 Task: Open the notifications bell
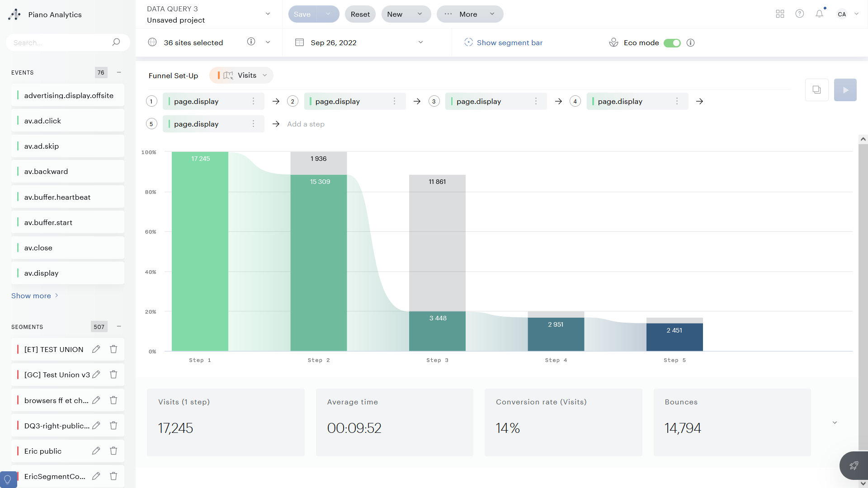(819, 14)
